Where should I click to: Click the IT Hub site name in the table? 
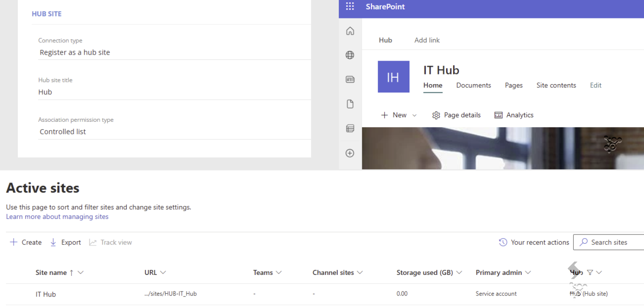pyautogui.click(x=46, y=294)
